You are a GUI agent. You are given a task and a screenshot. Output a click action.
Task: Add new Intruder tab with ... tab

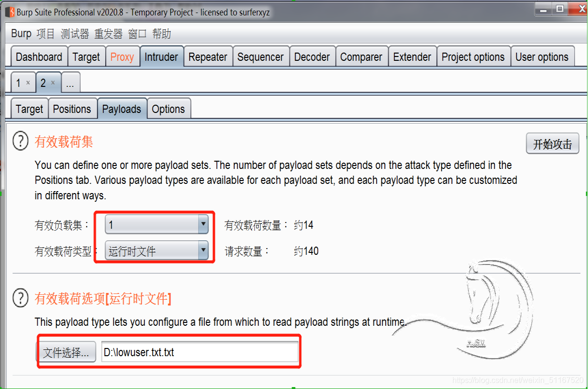(x=70, y=83)
